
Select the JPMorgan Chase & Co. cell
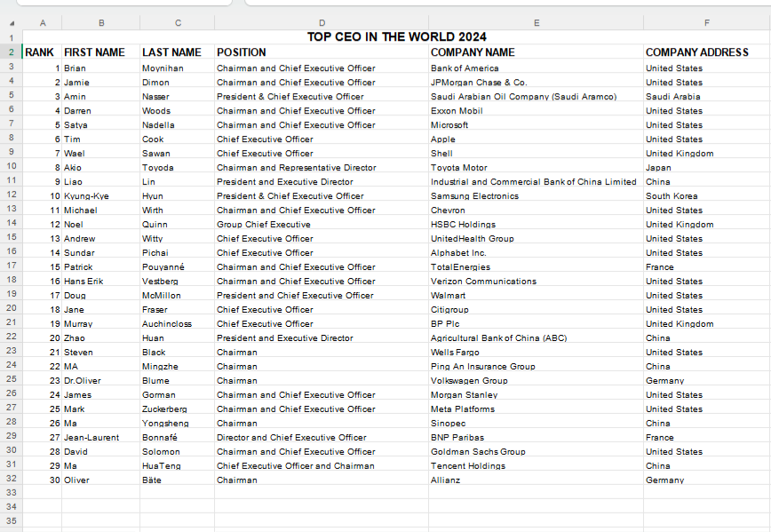[x=536, y=82]
